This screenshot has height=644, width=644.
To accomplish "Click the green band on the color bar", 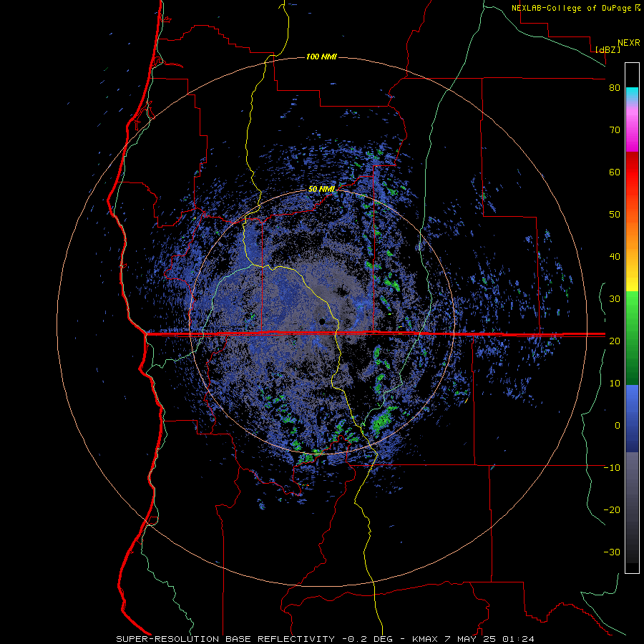I will click(x=632, y=338).
